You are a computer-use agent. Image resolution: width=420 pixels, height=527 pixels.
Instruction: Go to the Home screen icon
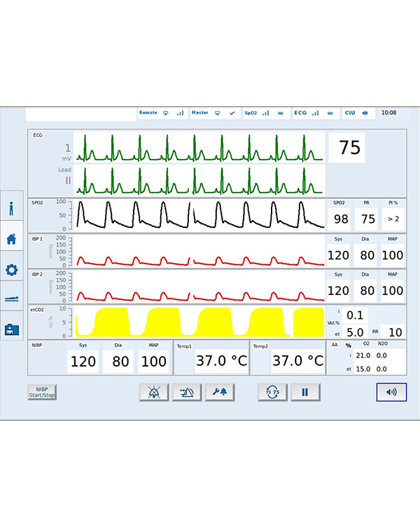click(x=11, y=239)
